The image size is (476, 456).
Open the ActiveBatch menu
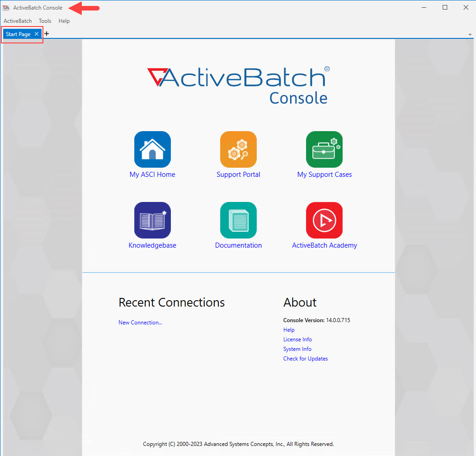17,21
